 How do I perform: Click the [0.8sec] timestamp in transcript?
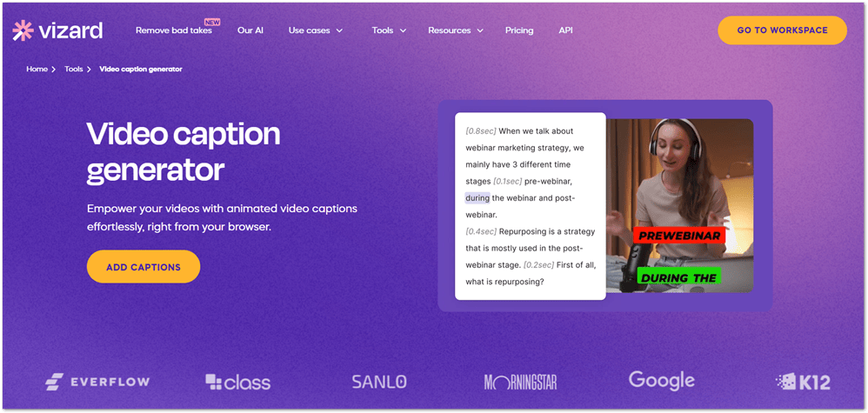pyautogui.click(x=480, y=131)
